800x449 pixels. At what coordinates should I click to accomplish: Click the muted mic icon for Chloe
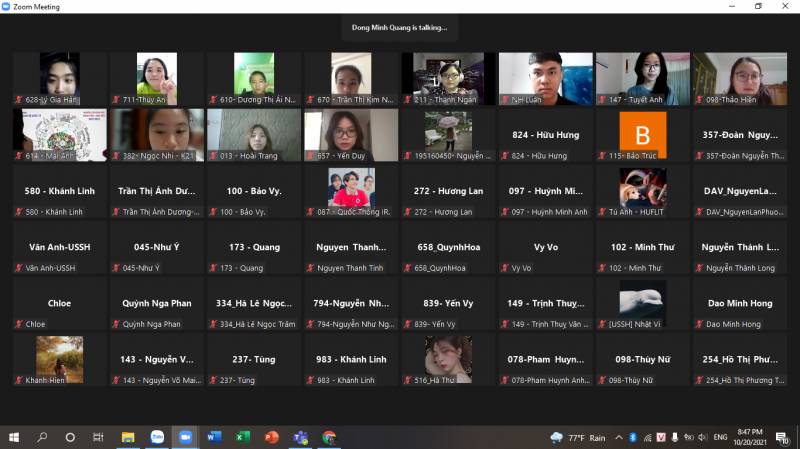[18, 324]
